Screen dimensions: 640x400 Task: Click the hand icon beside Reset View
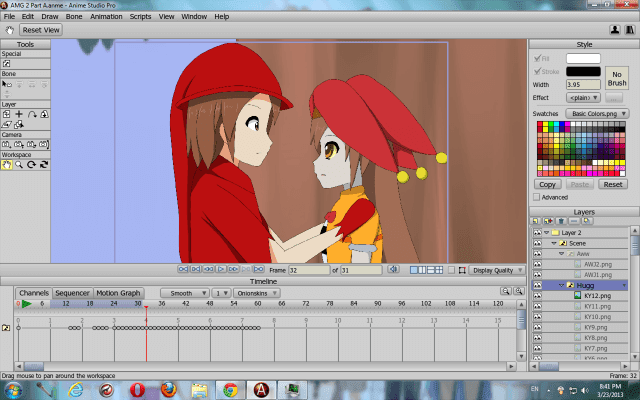(x=10, y=30)
